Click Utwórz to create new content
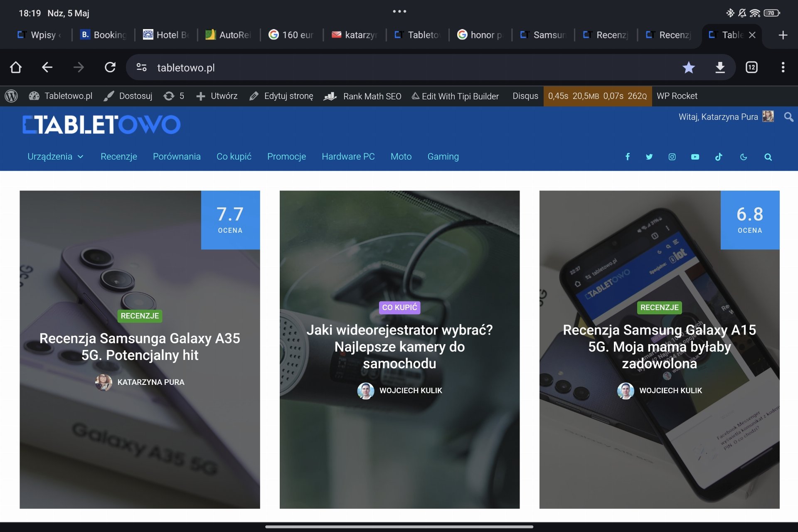The width and height of the screenshot is (798, 532). tap(217, 96)
